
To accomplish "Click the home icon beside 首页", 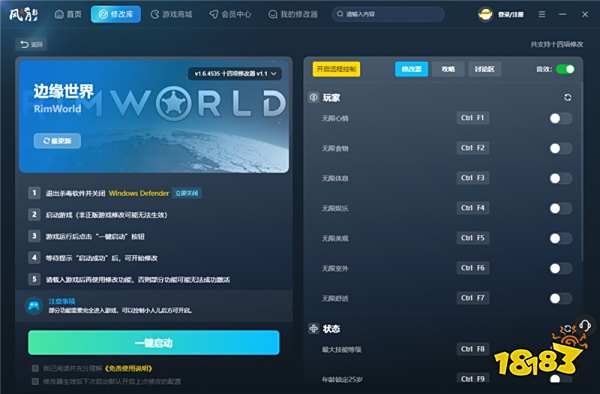I will pyautogui.click(x=59, y=14).
